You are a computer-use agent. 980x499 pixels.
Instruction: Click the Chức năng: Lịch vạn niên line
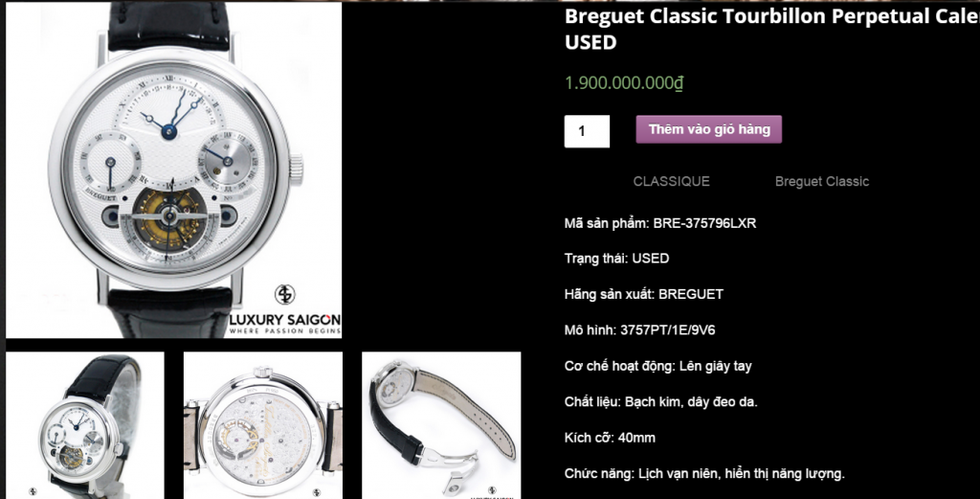(704, 473)
